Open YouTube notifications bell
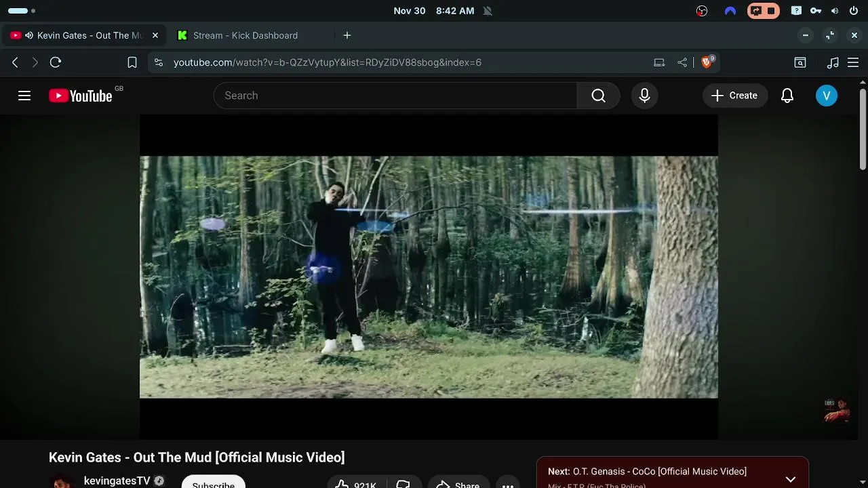This screenshot has width=868, height=488. coord(787,96)
